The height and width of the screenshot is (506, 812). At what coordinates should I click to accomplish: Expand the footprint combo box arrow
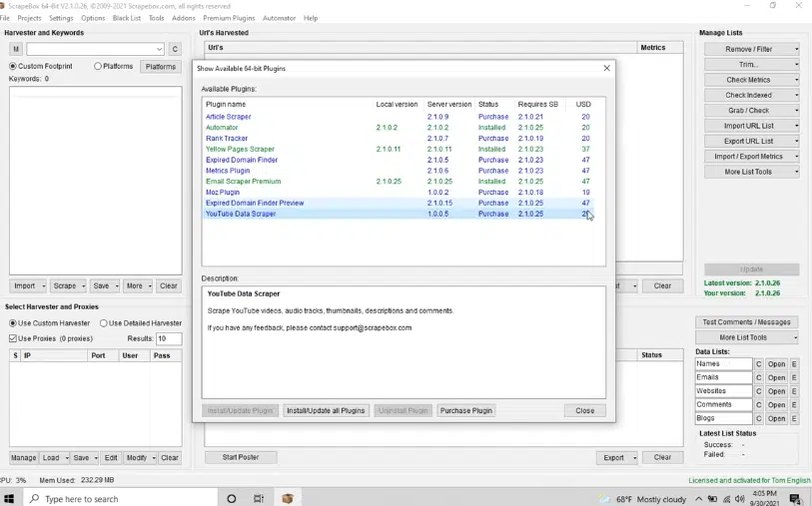click(159, 49)
